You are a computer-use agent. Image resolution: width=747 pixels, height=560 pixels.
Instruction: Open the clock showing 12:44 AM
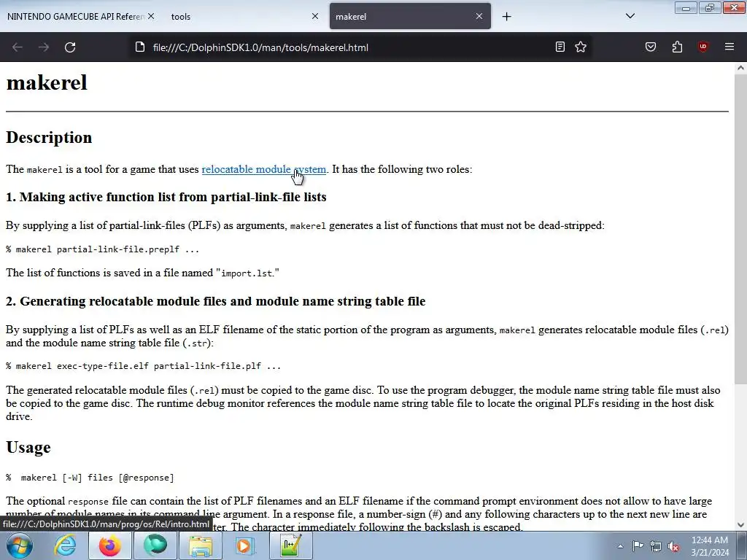709,546
